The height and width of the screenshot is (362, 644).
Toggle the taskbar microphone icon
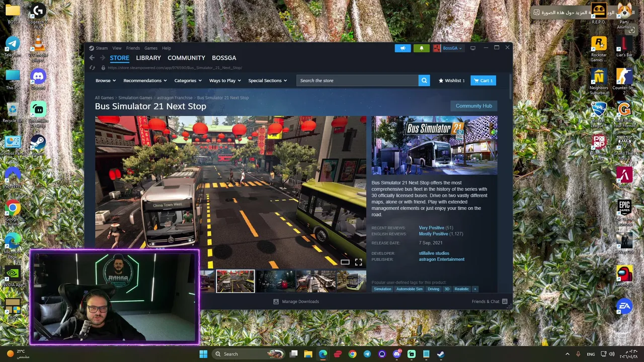click(x=578, y=354)
